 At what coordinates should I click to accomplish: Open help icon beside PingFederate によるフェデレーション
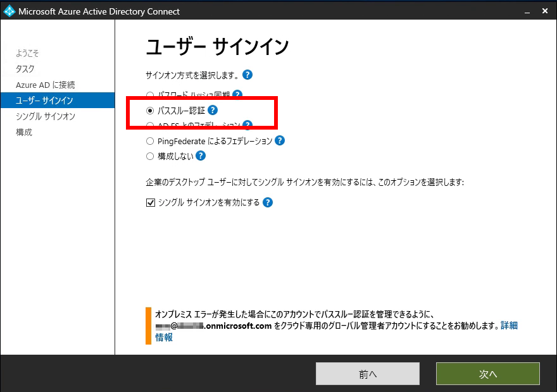[280, 141]
